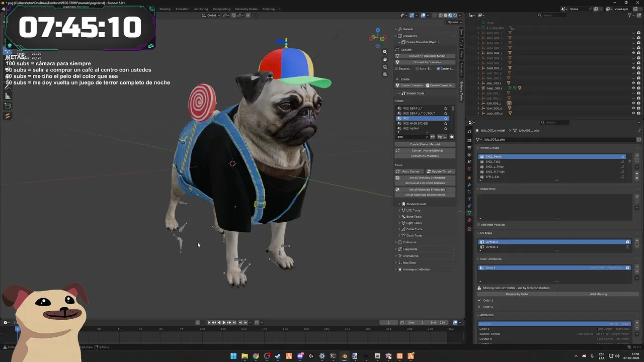This screenshot has width=644, height=362.
Task: Toggle the Separate checkbox under Convert
Action: [397, 68]
